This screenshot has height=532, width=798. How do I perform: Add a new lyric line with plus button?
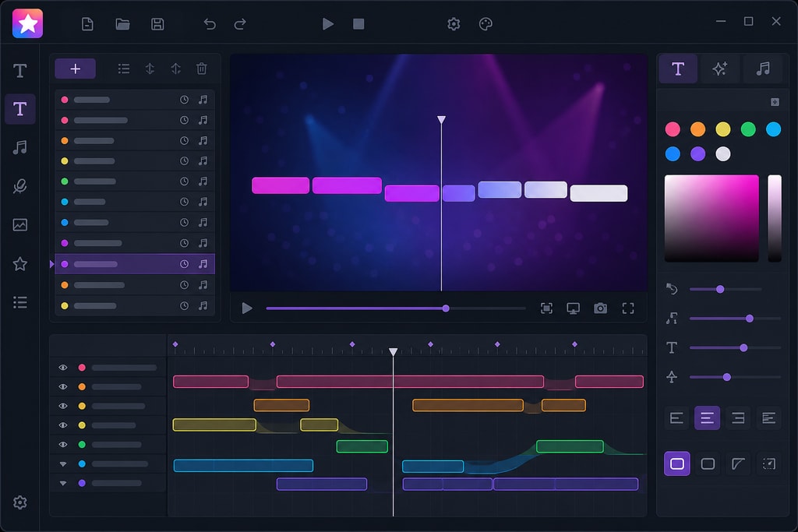coord(76,69)
